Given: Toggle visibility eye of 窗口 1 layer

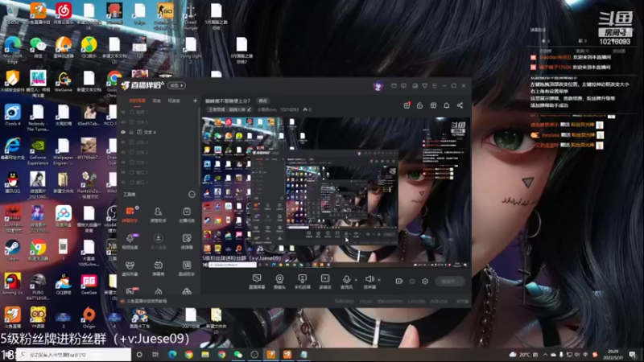Looking at the screenshot, I should point(123,183).
